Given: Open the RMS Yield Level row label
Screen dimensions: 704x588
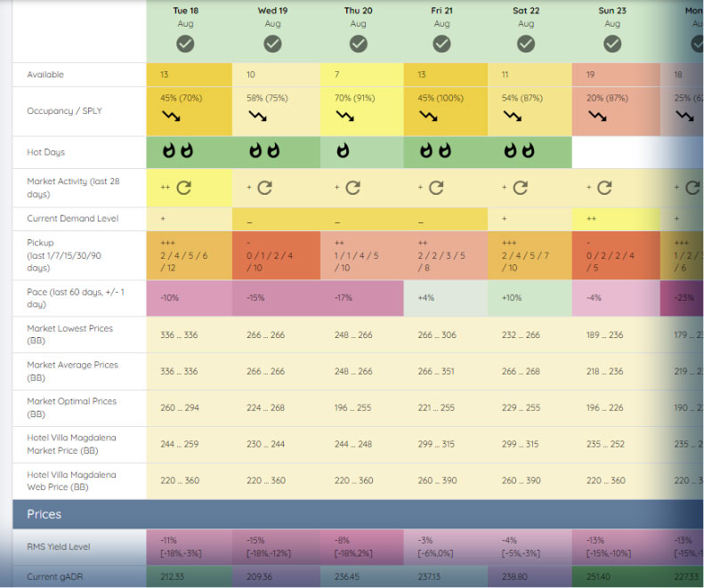Looking at the screenshot, I should click(59, 547).
